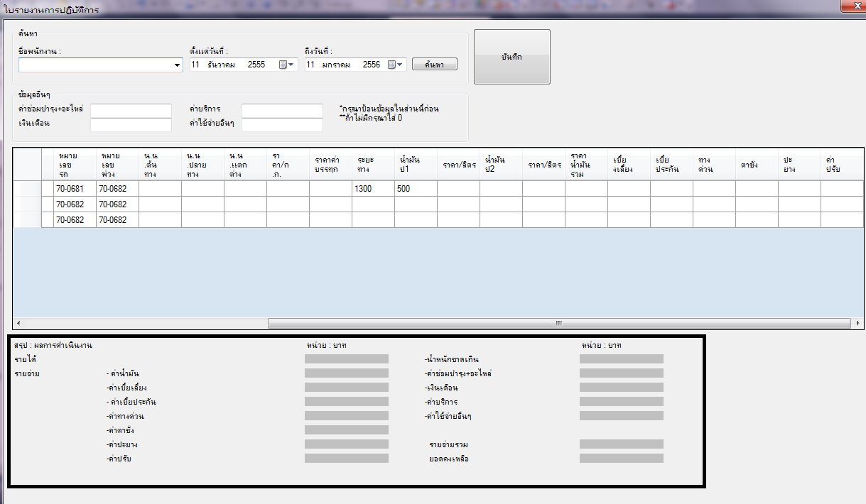Click the น.น.ปลายทาง column header

(x=202, y=164)
